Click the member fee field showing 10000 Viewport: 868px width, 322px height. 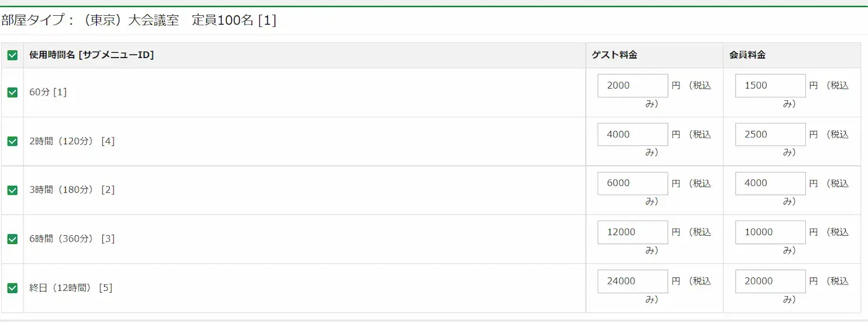771,232
